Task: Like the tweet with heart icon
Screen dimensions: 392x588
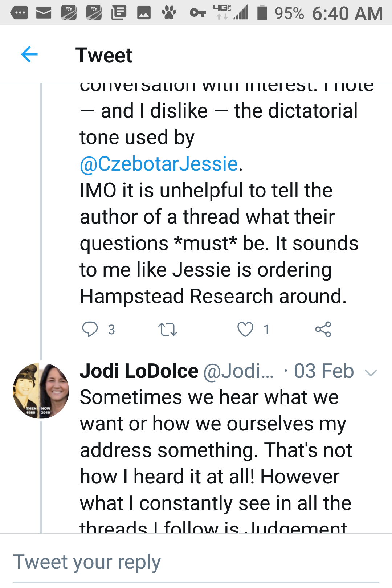Action: (245, 330)
